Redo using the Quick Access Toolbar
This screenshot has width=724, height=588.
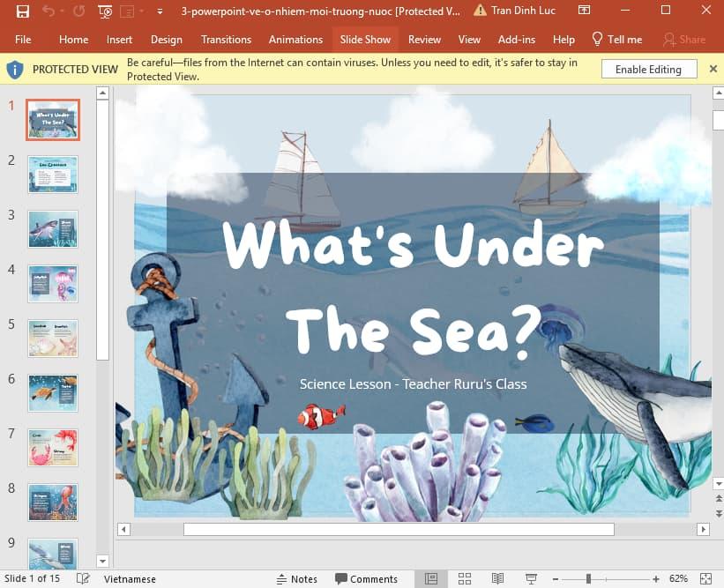point(78,11)
